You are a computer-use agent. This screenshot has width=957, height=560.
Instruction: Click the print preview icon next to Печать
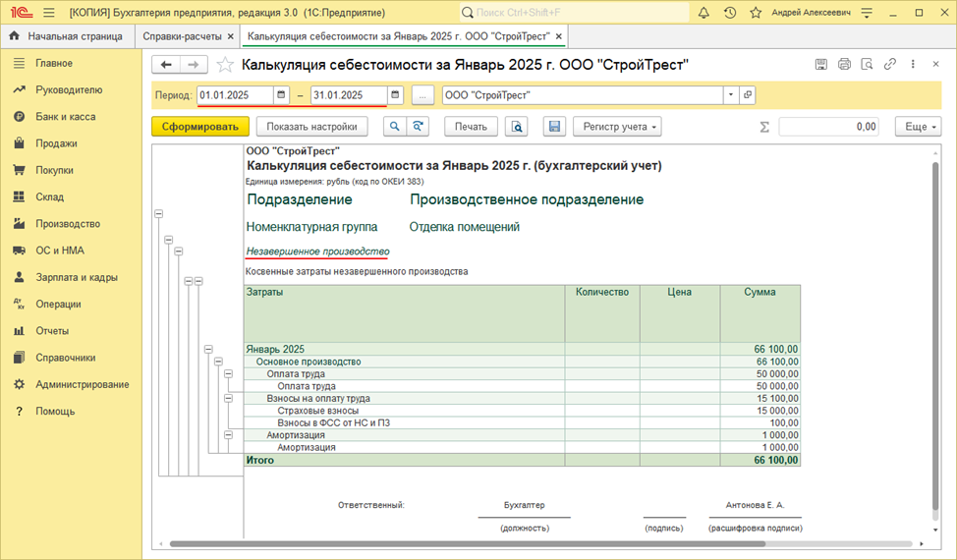point(517,127)
